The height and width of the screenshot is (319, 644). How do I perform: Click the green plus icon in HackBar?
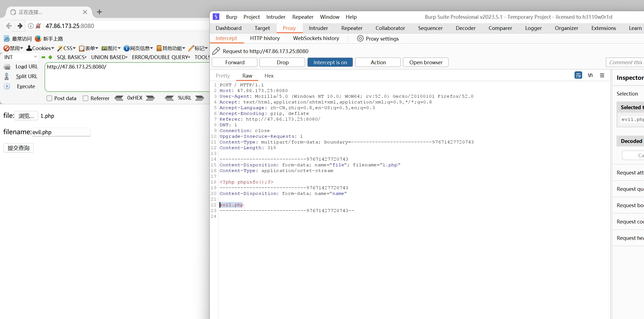[50, 57]
